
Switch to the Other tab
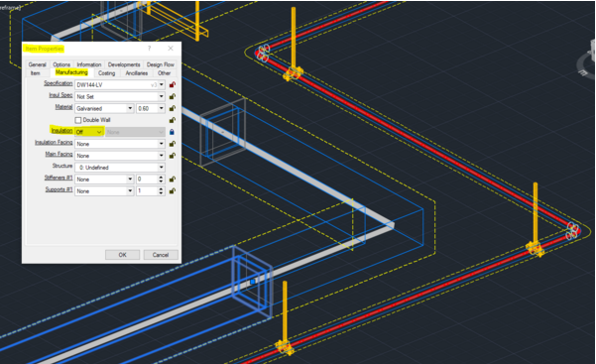(x=165, y=73)
